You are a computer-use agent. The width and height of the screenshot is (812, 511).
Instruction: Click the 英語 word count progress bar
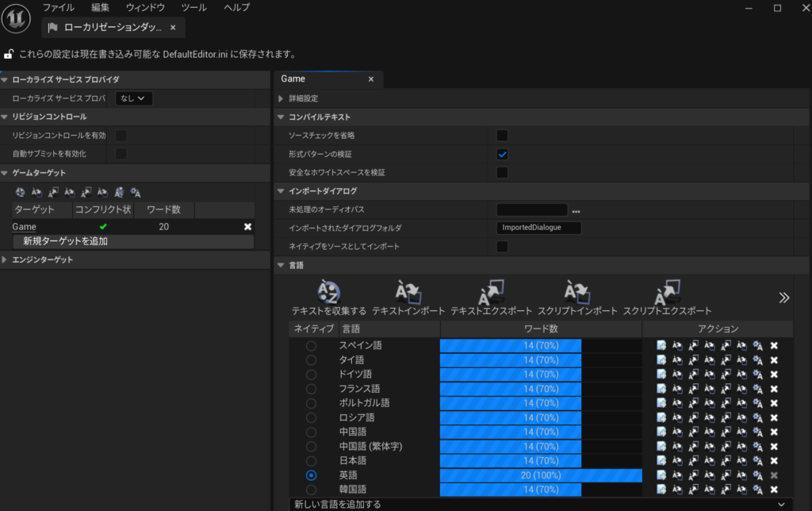pos(541,475)
